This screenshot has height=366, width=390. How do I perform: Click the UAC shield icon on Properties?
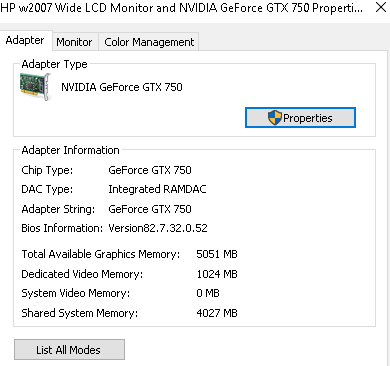tap(275, 118)
